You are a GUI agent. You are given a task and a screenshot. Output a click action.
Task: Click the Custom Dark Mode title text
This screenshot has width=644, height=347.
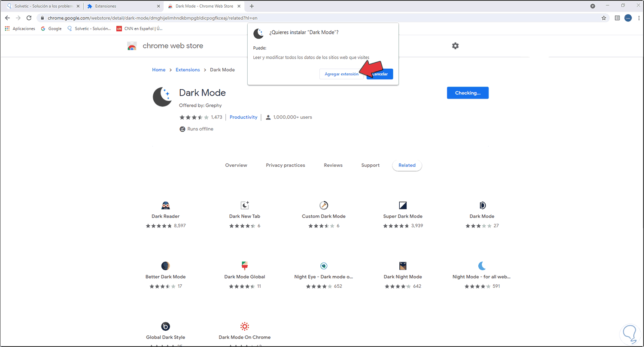pyautogui.click(x=324, y=216)
